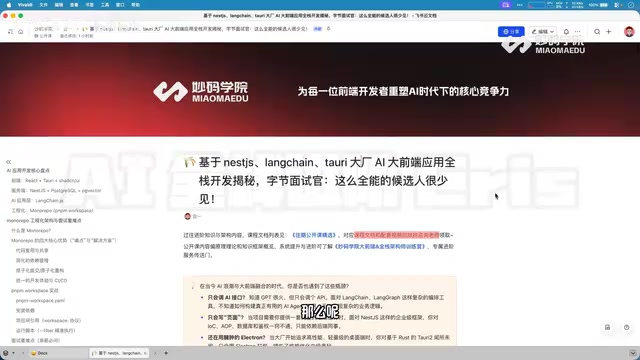Screen dimensions: 640x360
Task: Click the battery status in menu bar
Action: click(598, 5)
